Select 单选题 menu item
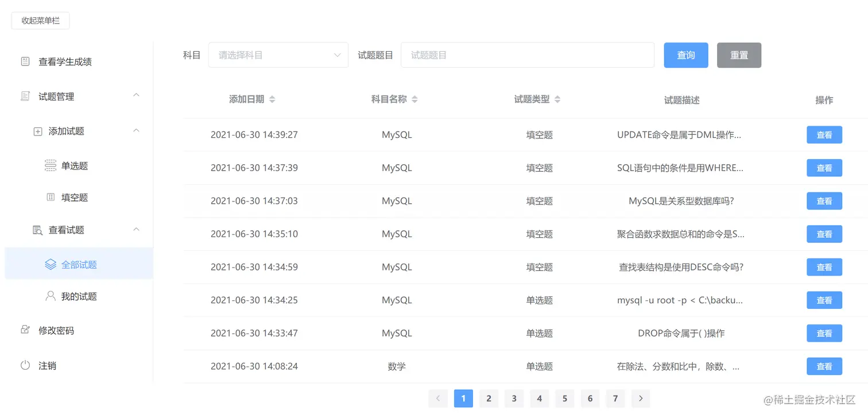Viewport: 868px width, 418px height. tap(79, 166)
